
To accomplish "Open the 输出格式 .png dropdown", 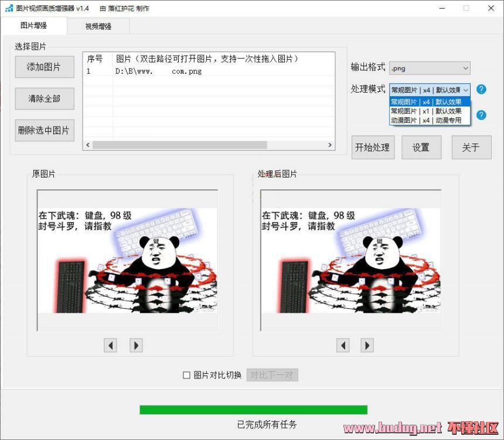I will [430, 68].
